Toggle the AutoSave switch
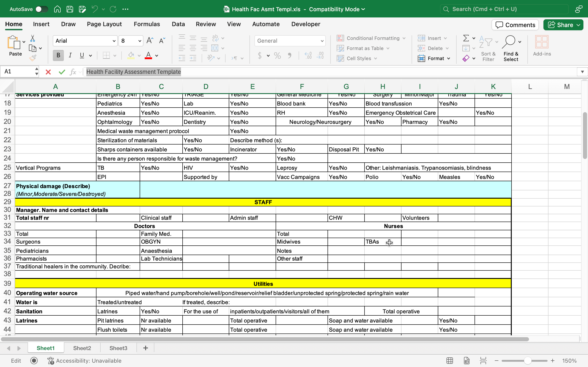This screenshot has width=588, height=367. (42, 9)
